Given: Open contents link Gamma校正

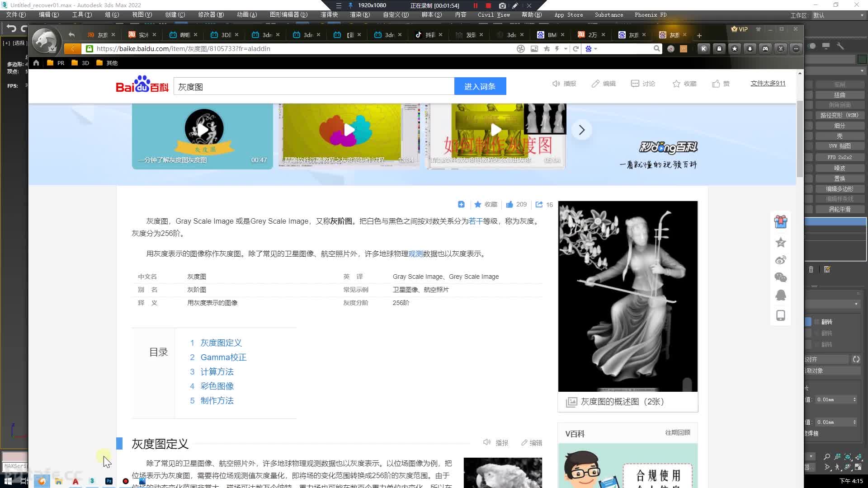Looking at the screenshot, I should 223,357.
